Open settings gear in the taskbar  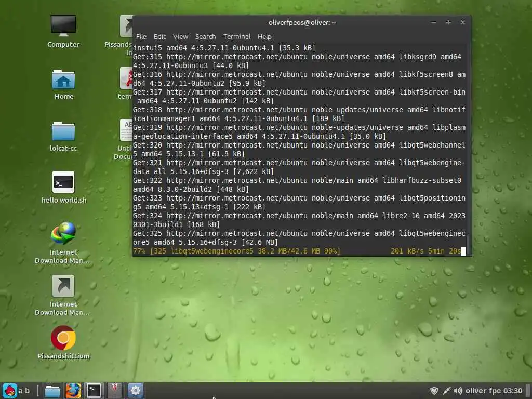(136, 391)
